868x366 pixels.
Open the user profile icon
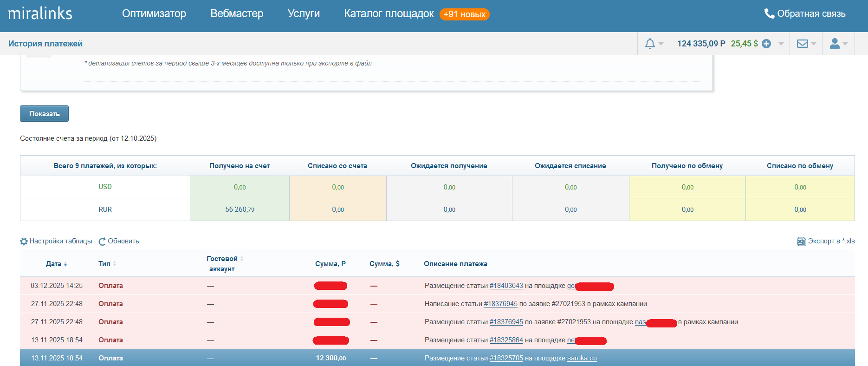click(x=835, y=44)
